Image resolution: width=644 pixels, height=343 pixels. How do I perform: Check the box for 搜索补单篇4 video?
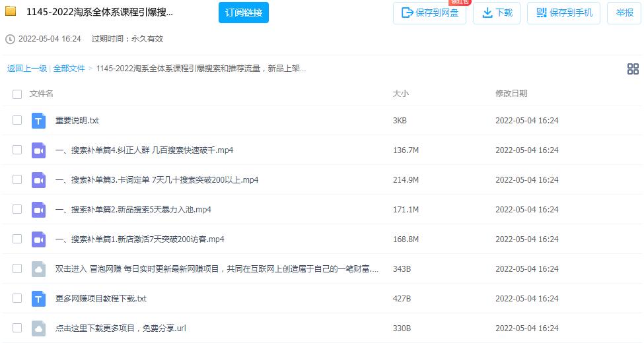(17, 149)
